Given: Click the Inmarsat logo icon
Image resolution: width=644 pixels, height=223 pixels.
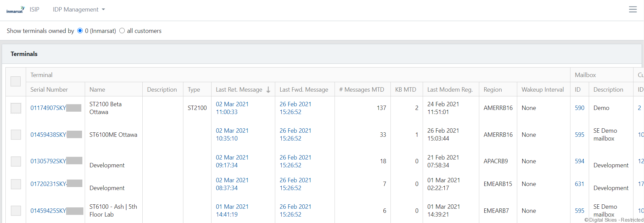Looking at the screenshot, I should pyautogui.click(x=16, y=10).
